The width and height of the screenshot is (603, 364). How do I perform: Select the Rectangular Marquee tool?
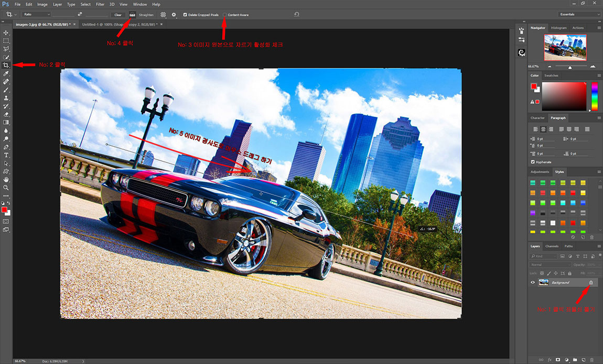(x=6, y=41)
